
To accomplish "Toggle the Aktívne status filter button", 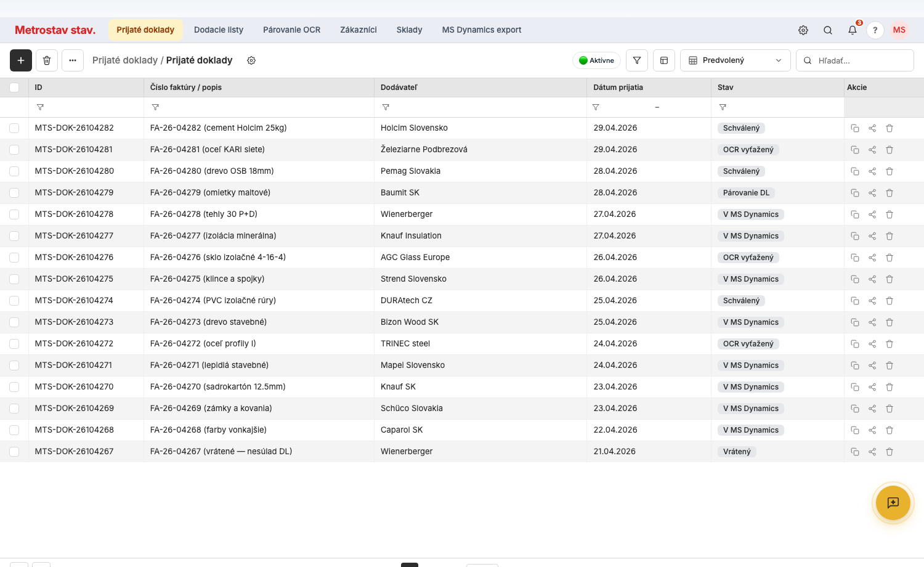I will (596, 60).
